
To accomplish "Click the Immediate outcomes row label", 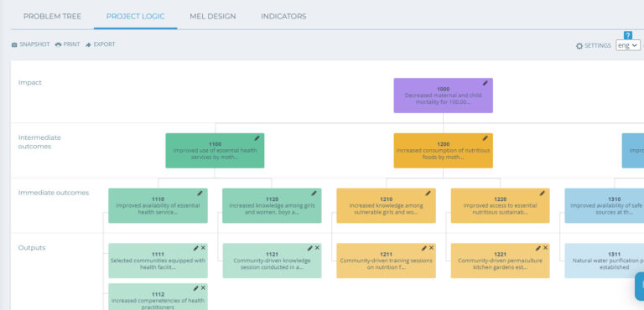I will click(54, 193).
